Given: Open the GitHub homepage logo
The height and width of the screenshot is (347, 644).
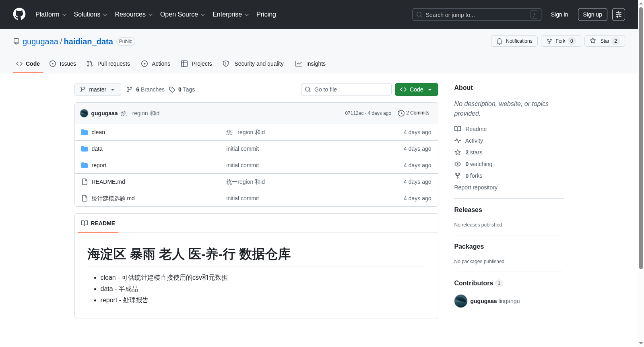Looking at the screenshot, I should click(19, 14).
